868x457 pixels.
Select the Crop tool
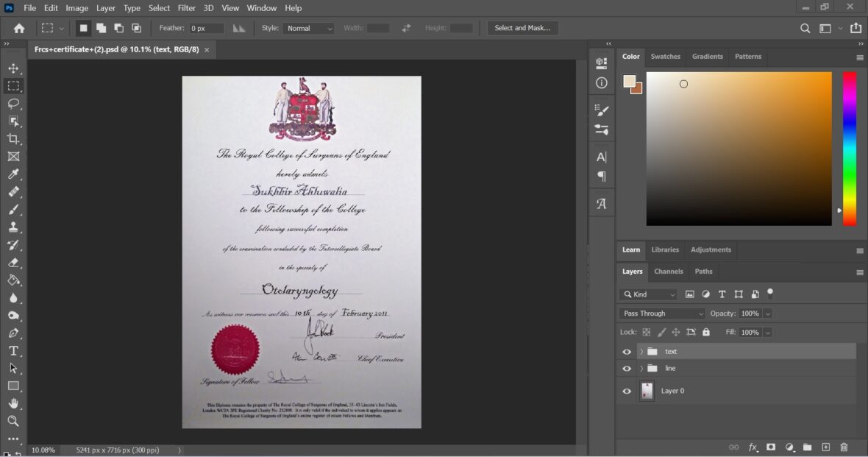tap(13, 138)
